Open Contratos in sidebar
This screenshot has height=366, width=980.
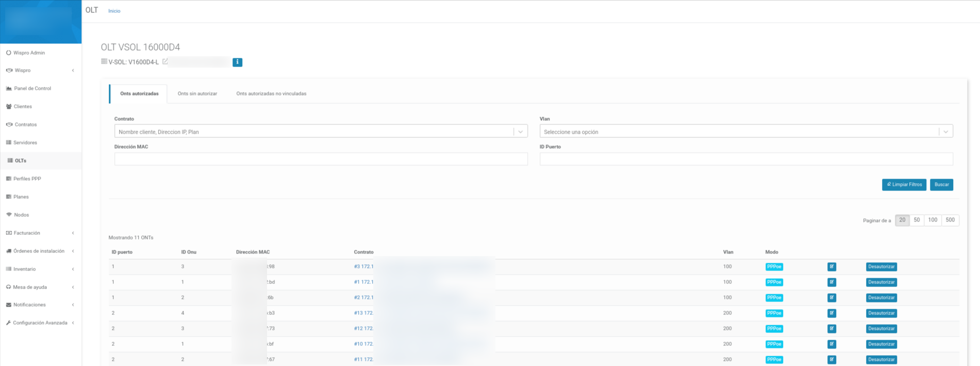coord(25,124)
